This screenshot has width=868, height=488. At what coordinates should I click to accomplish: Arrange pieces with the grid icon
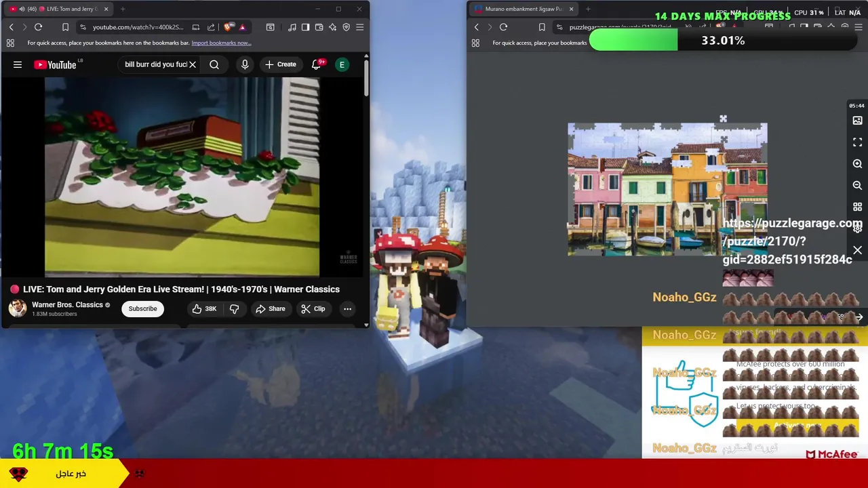coord(857,207)
